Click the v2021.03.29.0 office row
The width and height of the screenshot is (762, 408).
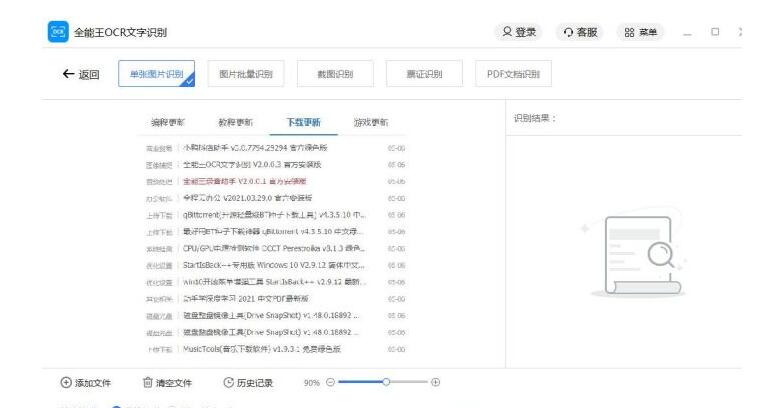point(275,198)
